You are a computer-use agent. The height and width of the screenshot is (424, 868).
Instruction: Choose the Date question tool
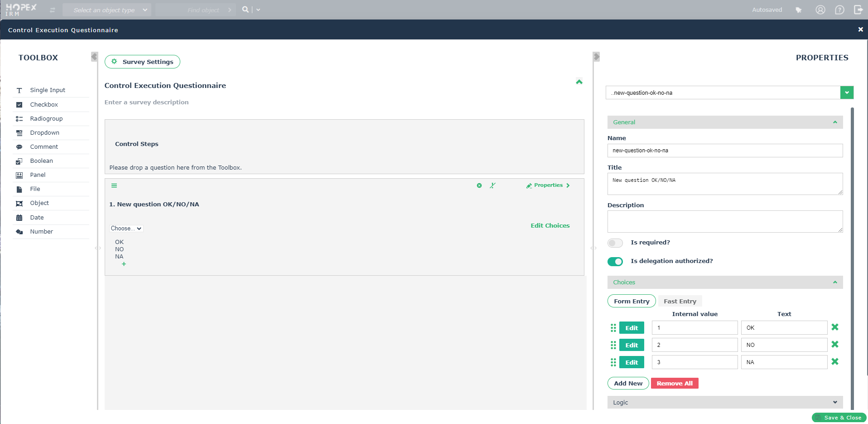pyautogui.click(x=37, y=218)
